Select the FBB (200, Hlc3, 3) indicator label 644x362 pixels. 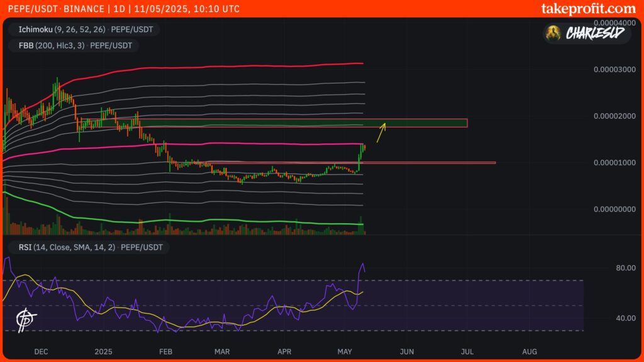point(74,45)
